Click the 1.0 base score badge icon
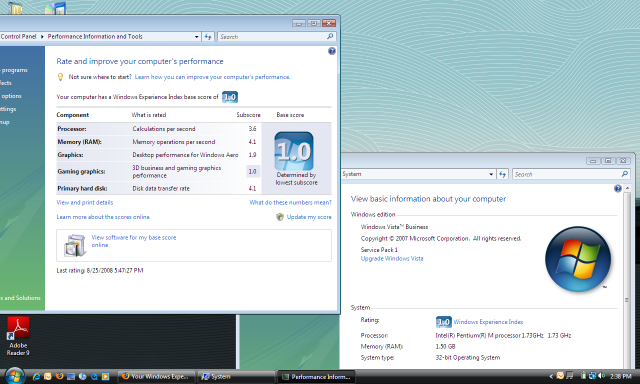 tap(294, 151)
